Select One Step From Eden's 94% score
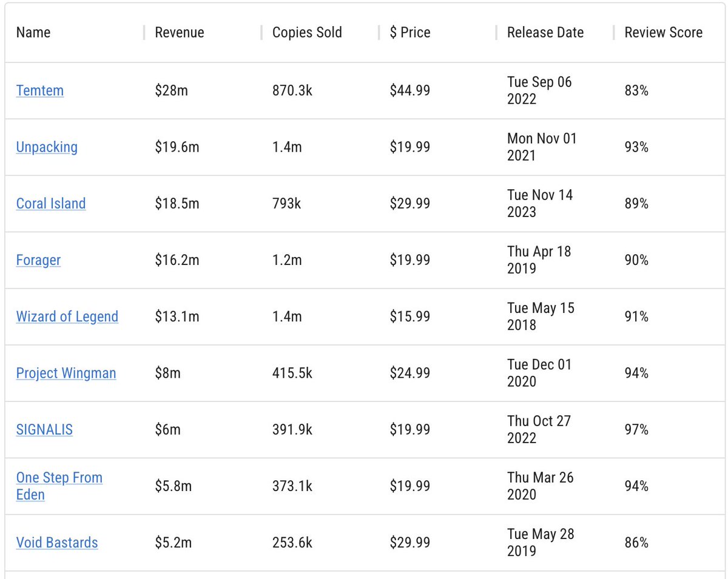Screen dimensions: 728x579 pos(636,486)
